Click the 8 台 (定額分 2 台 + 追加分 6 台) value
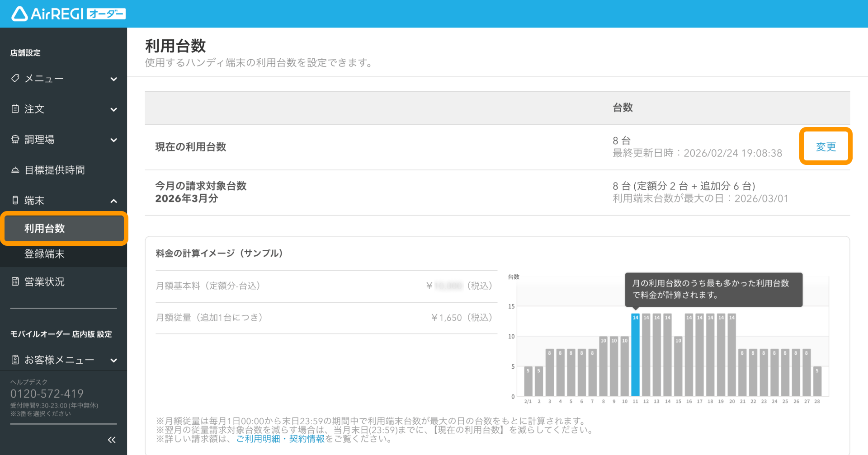The width and height of the screenshot is (868, 455). pos(684,186)
